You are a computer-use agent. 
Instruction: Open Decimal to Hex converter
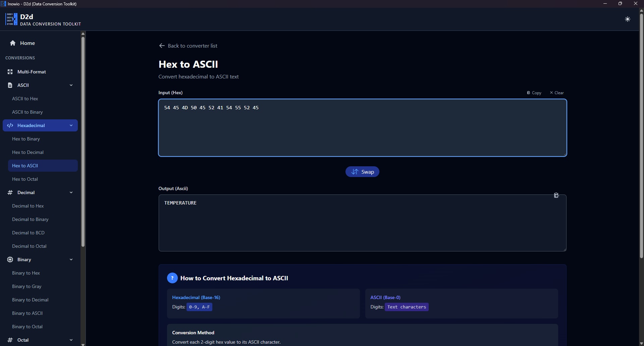click(x=43, y=206)
